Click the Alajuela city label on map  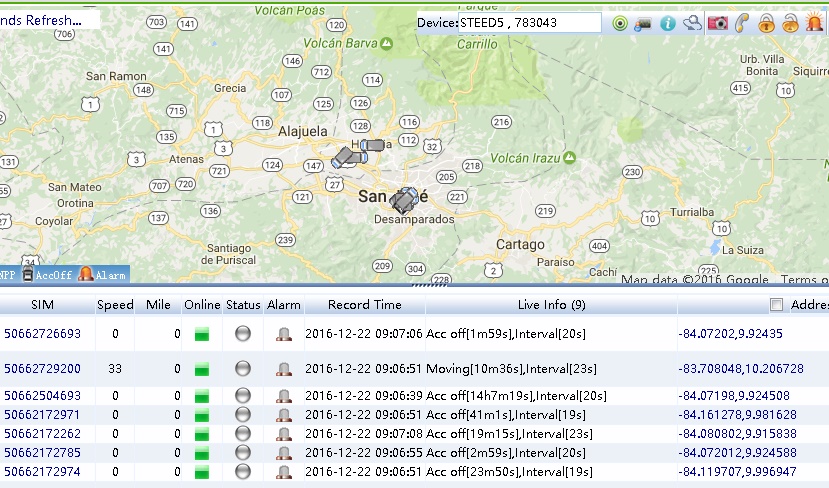point(302,132)
